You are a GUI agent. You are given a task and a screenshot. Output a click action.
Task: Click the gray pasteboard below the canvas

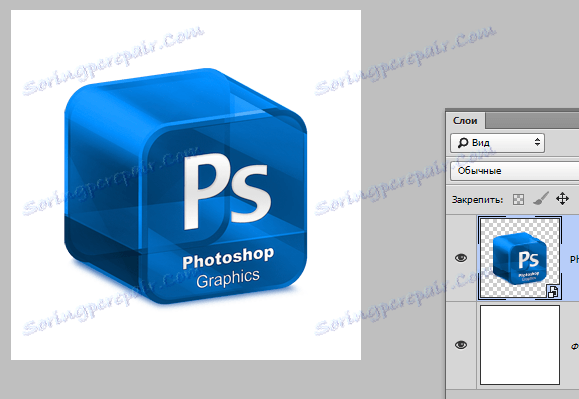tap(185, 380)
